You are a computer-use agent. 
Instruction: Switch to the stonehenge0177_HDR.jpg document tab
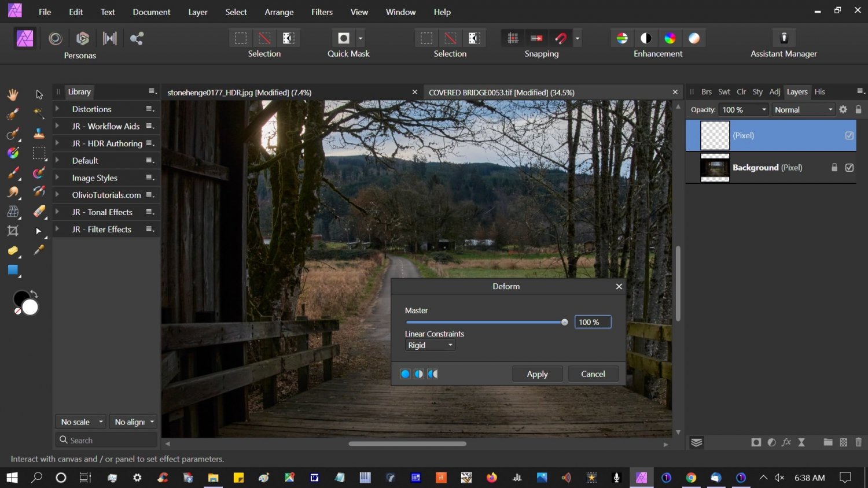tap(239, 93)
